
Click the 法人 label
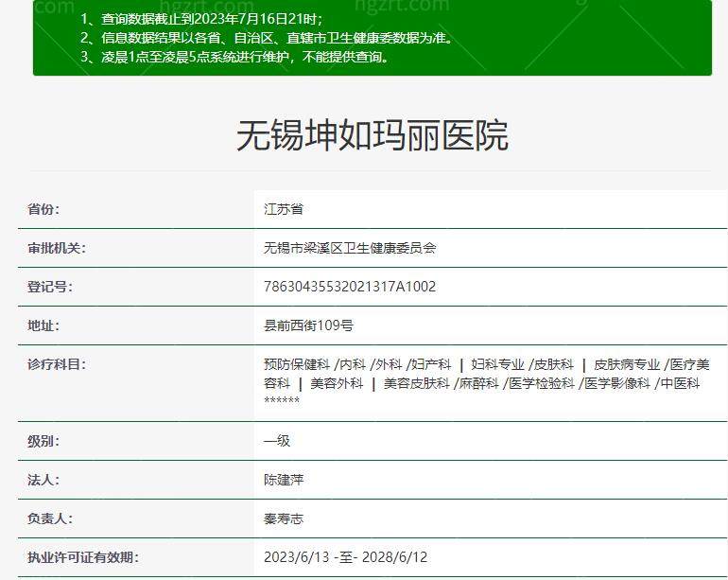click(x=43, y=480)
